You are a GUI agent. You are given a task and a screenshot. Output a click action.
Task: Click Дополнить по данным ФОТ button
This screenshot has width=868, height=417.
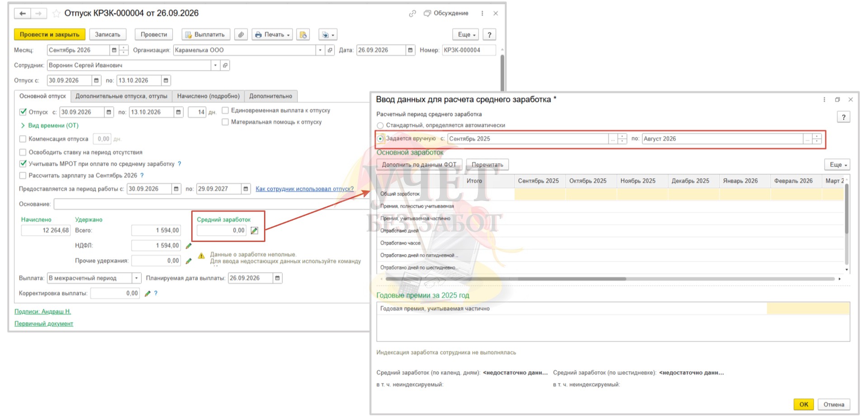pos(419,165)
